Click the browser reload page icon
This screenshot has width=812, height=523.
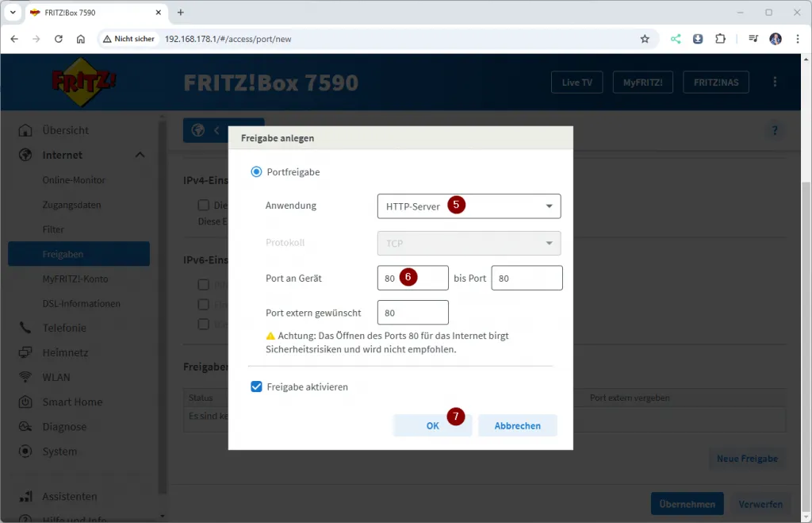click(59, 39)
